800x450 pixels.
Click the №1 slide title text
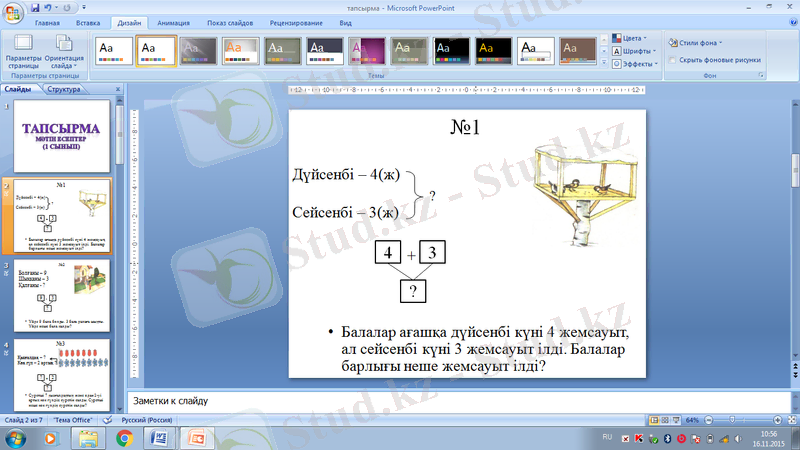[x=465, y=127]
